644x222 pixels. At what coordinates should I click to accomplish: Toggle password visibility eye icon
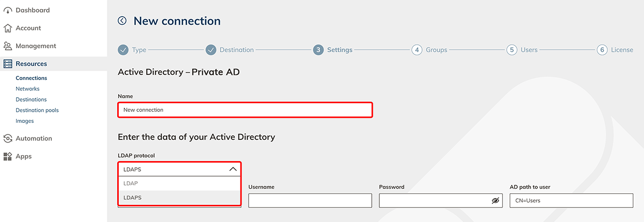coord(495,200)
